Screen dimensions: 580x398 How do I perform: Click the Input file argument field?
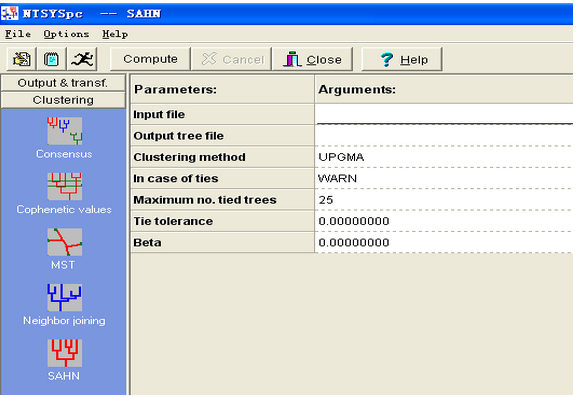pyautogui.click(x=444, y=114)
